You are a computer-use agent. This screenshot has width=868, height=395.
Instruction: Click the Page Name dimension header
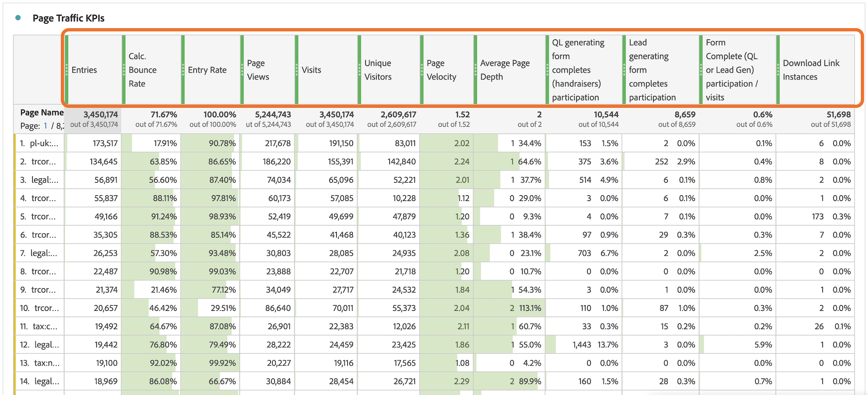42,112
